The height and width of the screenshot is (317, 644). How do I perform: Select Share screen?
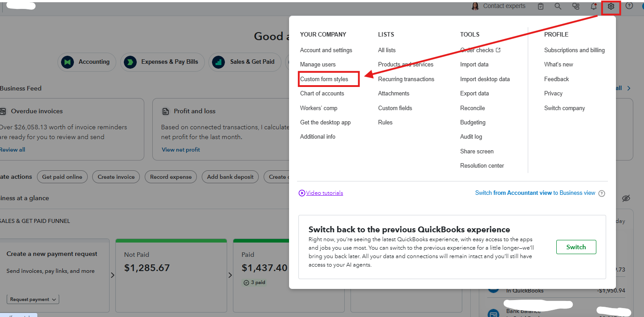tap(477, 151)
